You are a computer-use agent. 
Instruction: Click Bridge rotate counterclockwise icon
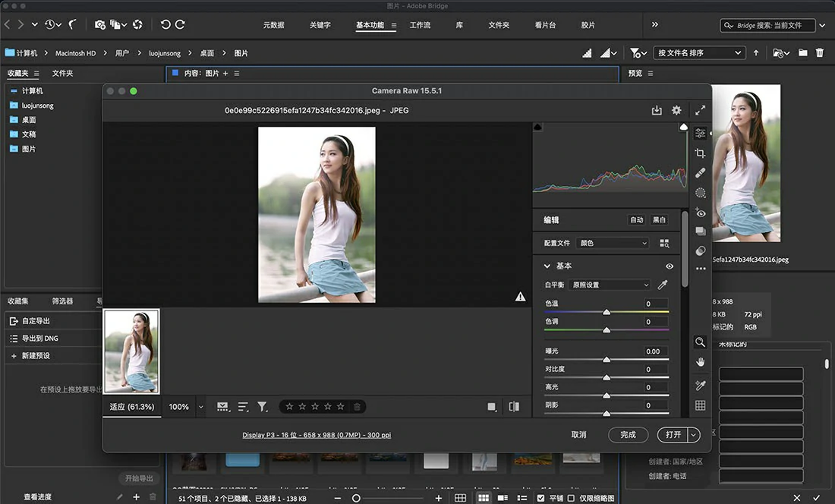(165, 24)
